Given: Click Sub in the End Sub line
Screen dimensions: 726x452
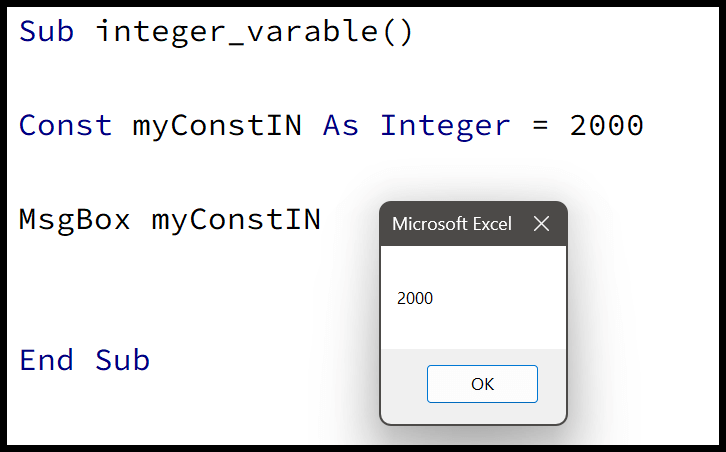Looking at the screenshot, I should point(123,360).
